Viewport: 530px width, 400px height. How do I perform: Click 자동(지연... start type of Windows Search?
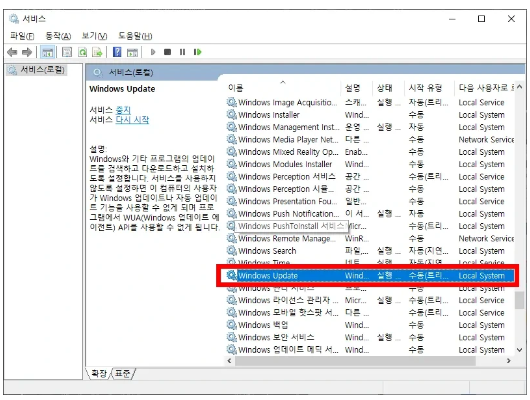point(428,251)
